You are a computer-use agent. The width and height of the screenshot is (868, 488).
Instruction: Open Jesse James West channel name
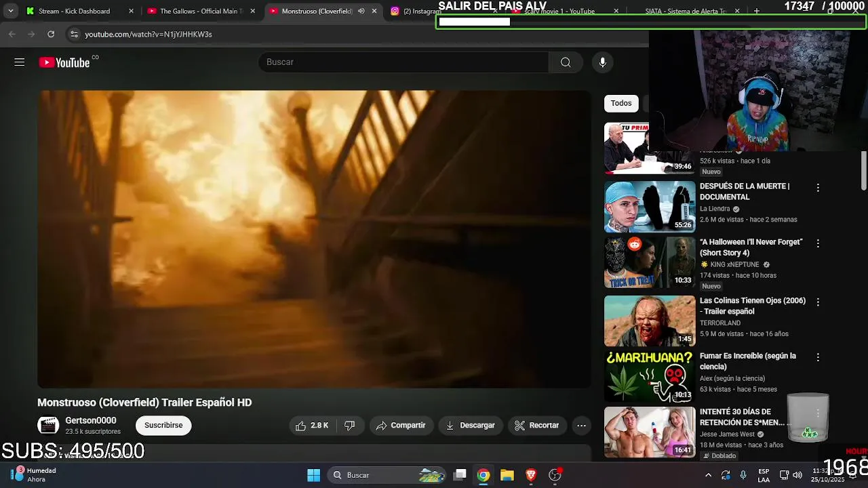[x=727, y=434]
